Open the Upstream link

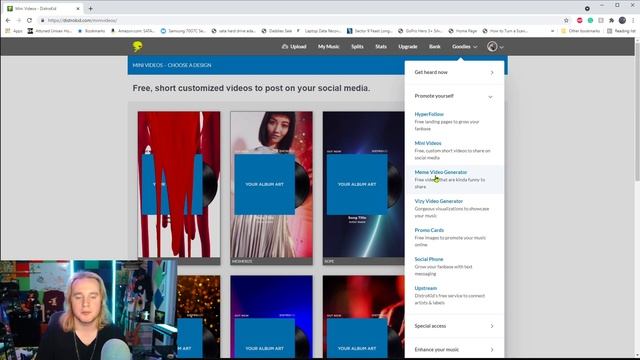(x=425, y=288)
